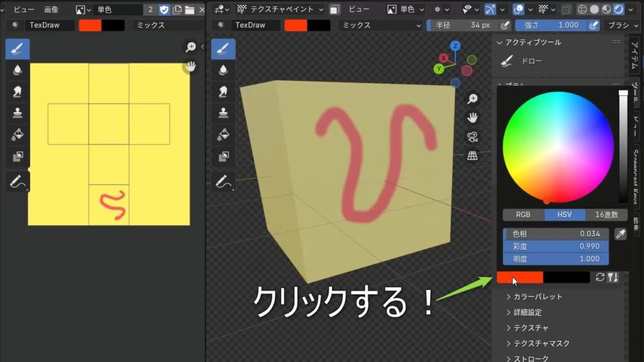Select the Soften tool in image editor toolbar
Screen dimensions: 644x362
(x=17, y=70)
